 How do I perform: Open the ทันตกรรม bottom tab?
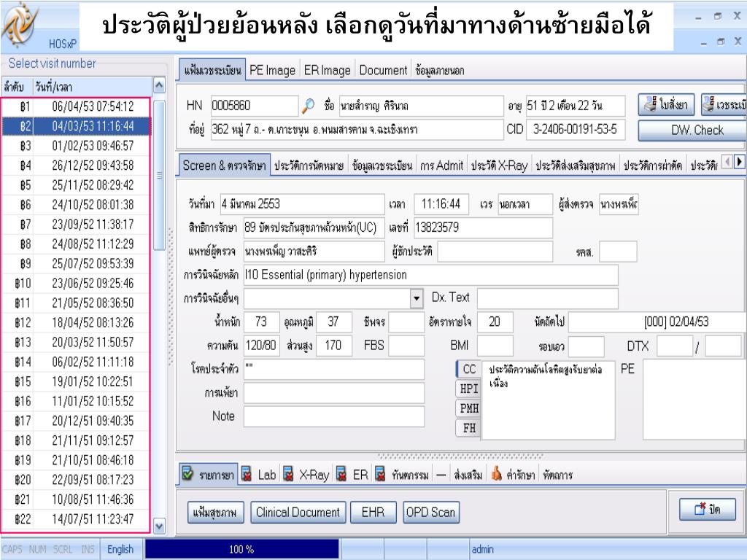pyautogui.click(x=403, y=475)
